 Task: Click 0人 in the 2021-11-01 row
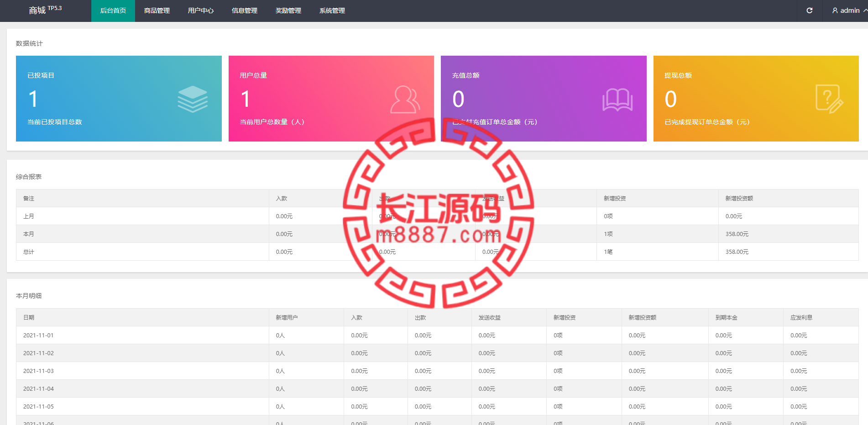280,336
